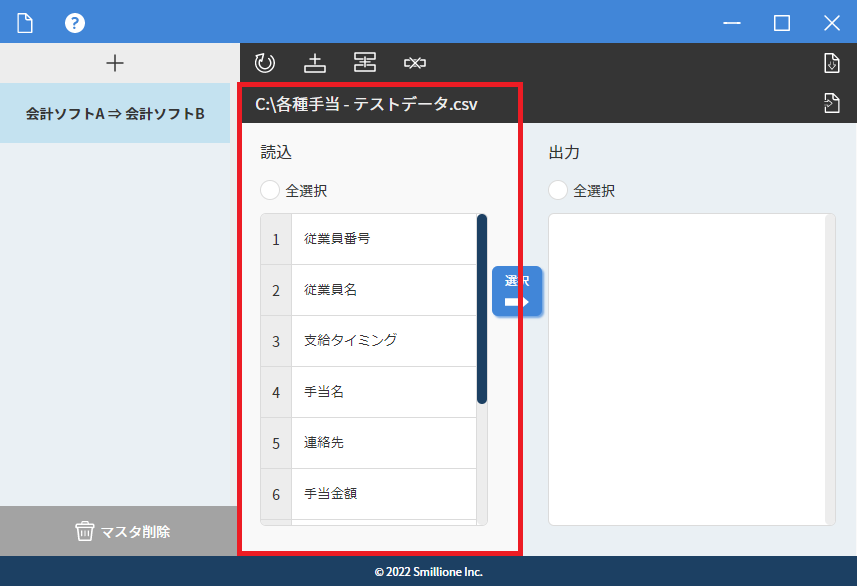Toggle 全選択 under 読込

click(270, 190)
